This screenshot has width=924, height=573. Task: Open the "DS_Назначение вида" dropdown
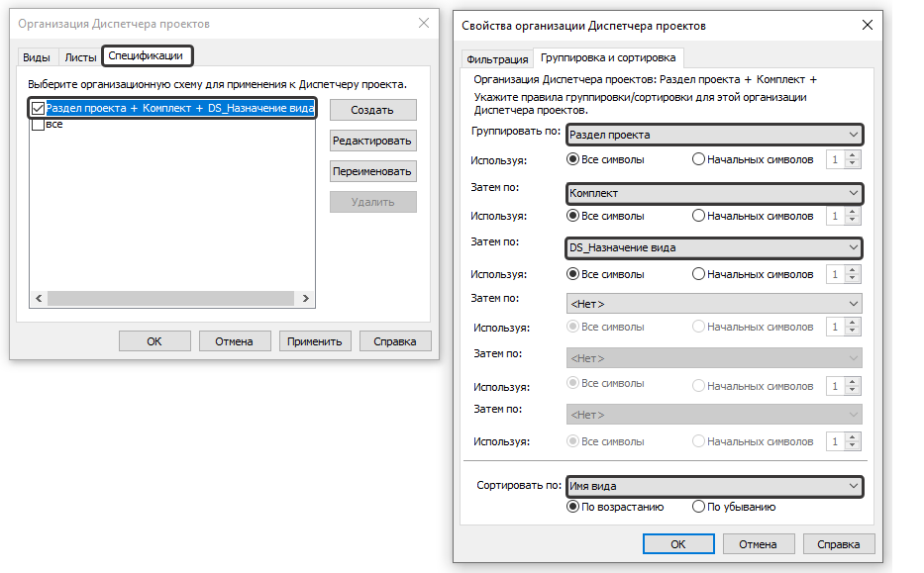pyautogui.click(x=714, y=247)
